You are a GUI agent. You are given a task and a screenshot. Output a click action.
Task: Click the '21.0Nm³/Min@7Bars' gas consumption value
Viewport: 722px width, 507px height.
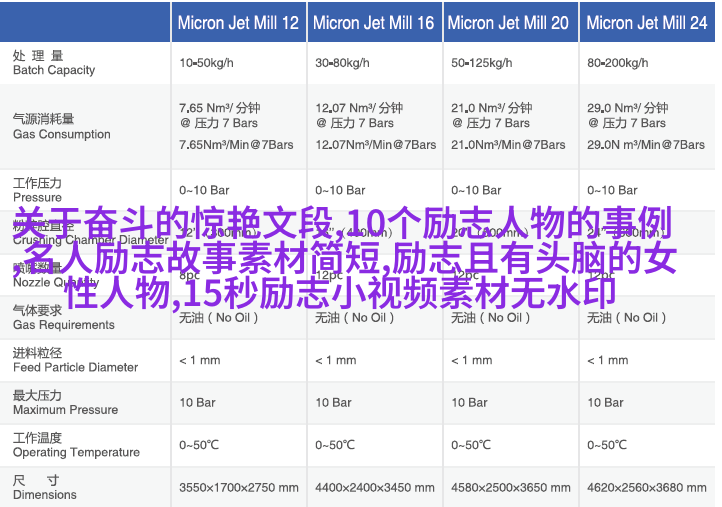point(508,145)
